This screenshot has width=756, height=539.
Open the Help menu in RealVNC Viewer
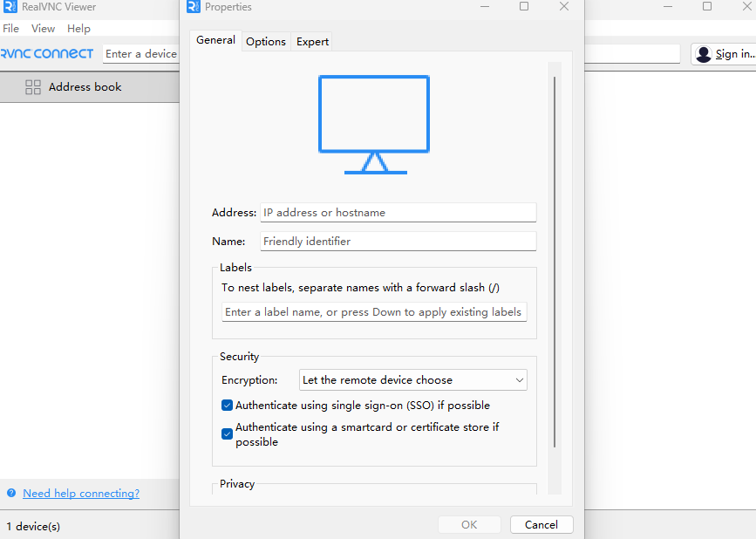[78, 29]
